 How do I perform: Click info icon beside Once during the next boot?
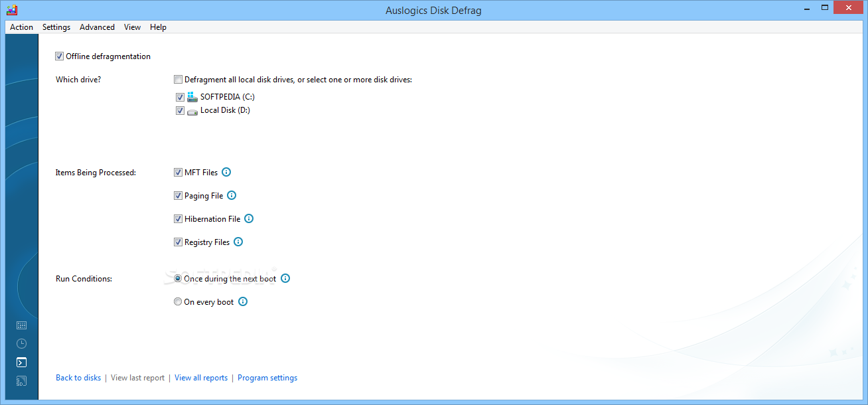pyautogui.click(x=285, y=278)
